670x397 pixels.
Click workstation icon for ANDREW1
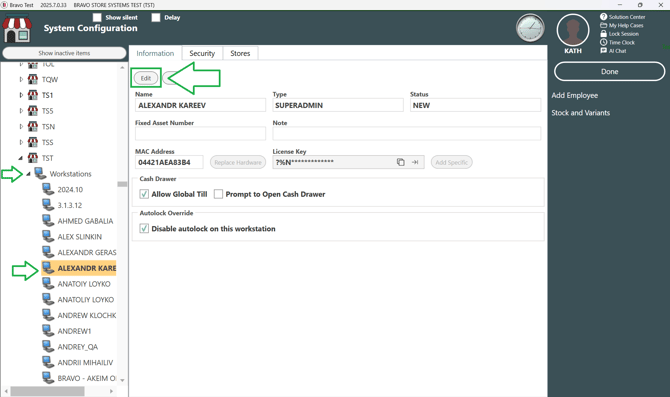[x=48, y=331]
